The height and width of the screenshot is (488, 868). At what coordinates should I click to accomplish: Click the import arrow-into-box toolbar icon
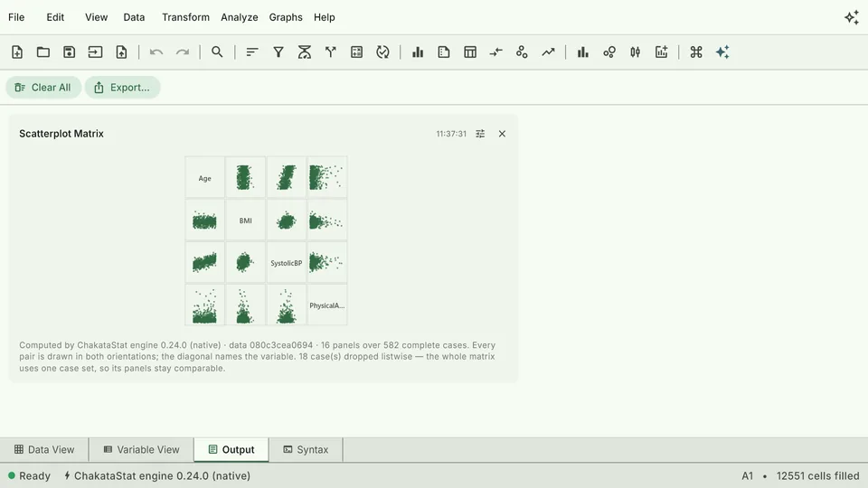click(x=95, y=52)
